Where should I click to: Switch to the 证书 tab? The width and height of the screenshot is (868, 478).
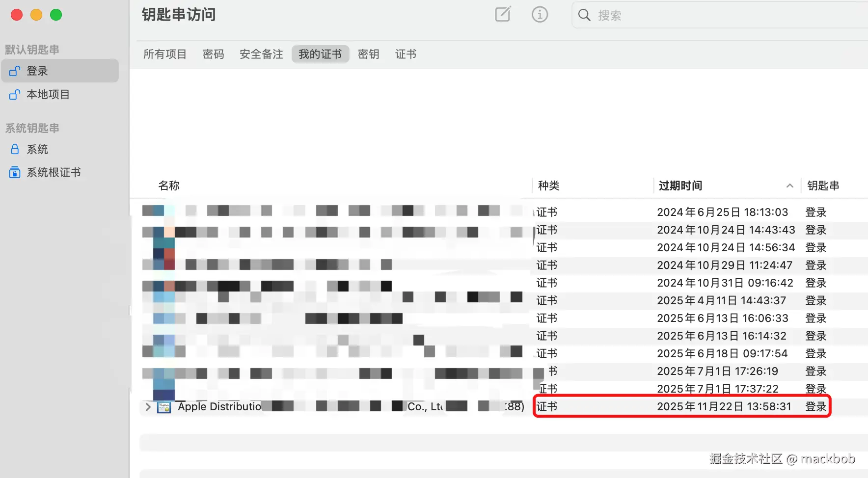coord(406,54)
